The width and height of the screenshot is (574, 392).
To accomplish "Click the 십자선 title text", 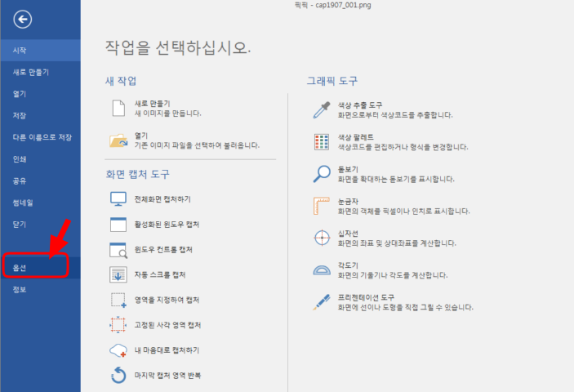I will point(348,234).
